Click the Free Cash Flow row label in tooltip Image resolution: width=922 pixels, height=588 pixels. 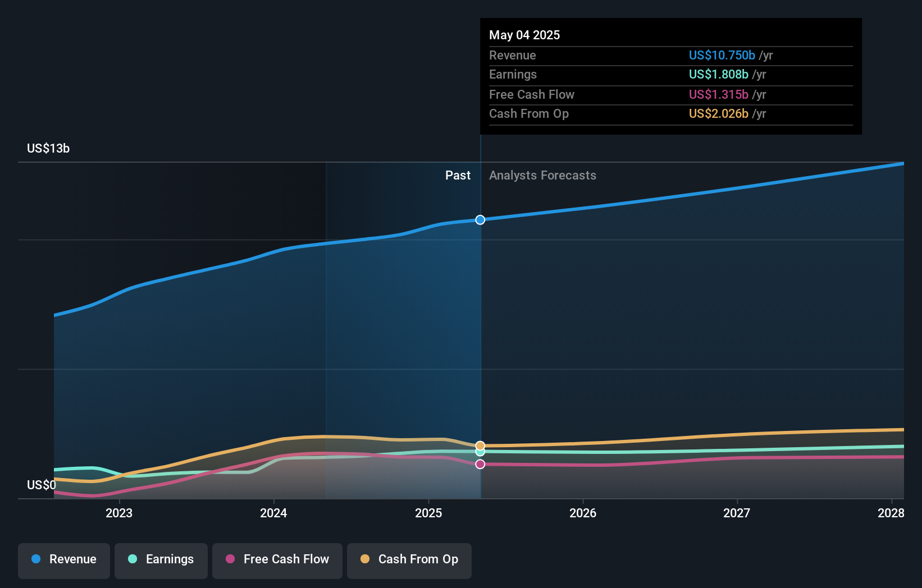coord(531,95)
